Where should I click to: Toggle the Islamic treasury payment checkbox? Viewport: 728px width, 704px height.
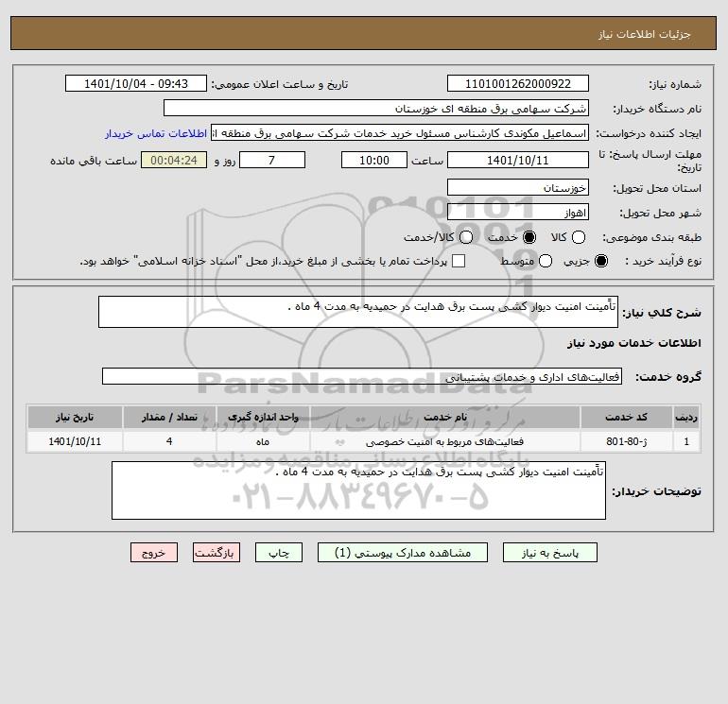click(x=459, y=261)
